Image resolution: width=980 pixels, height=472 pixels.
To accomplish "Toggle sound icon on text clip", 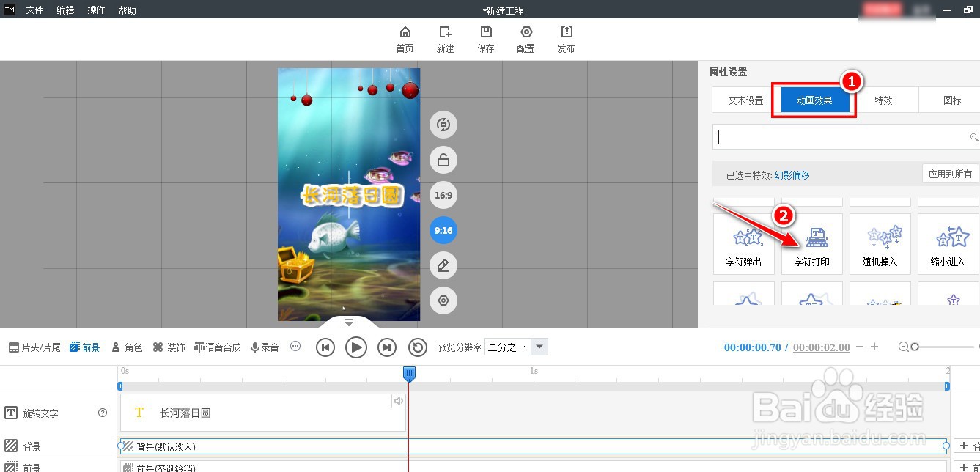I will 398,401.
